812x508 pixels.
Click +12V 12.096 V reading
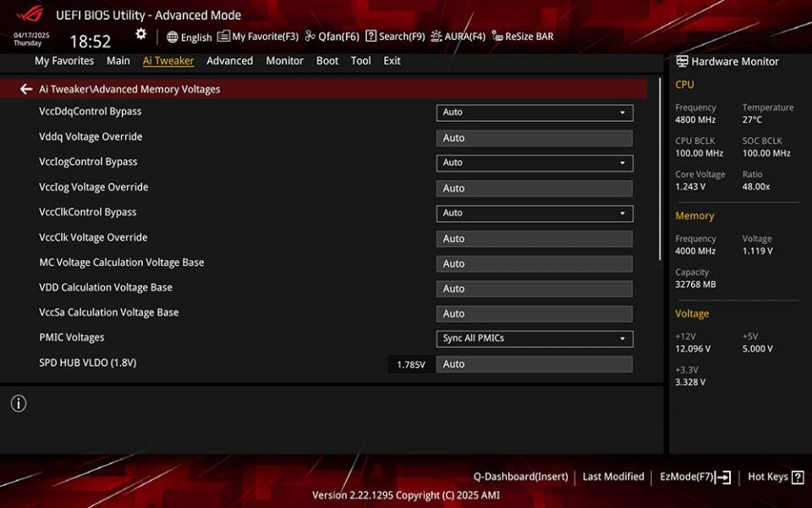click(693, 349)
